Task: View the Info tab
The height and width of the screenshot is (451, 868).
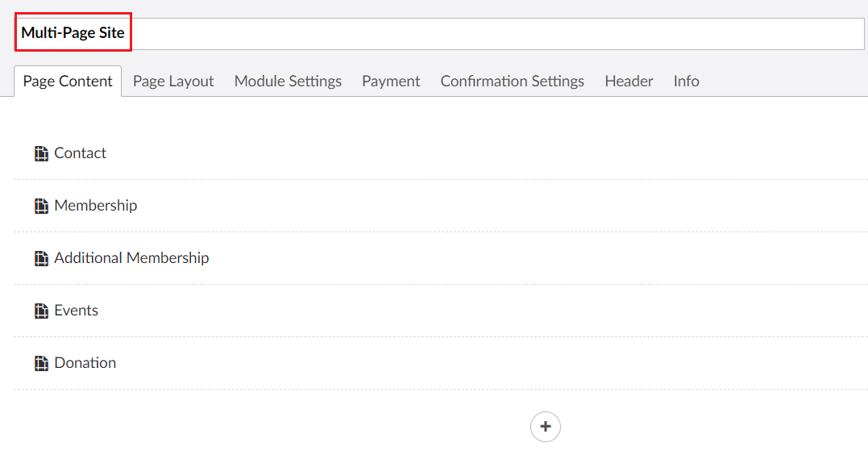Action: [686, 81]
